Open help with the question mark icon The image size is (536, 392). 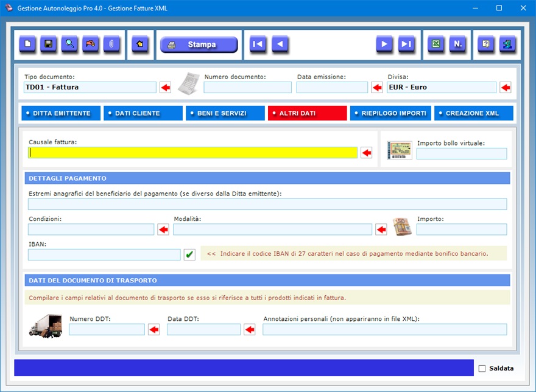tap(486, 44)
